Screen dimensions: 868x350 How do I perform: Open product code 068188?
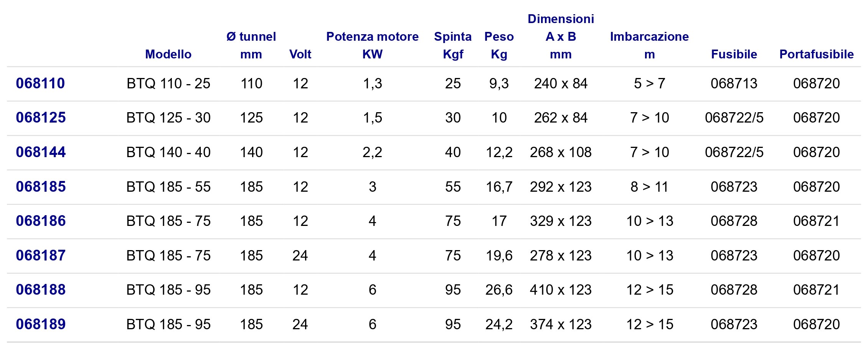[41, 290]
